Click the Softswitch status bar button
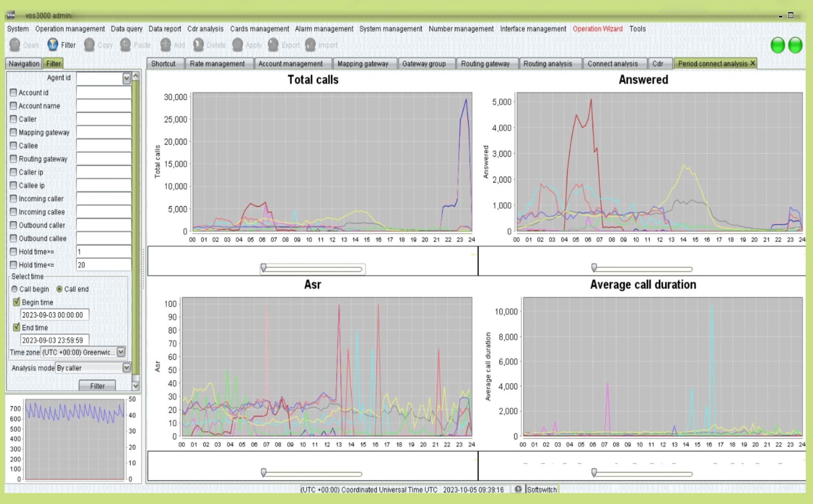Screen dimensions: 813x504 coord(542,489)
